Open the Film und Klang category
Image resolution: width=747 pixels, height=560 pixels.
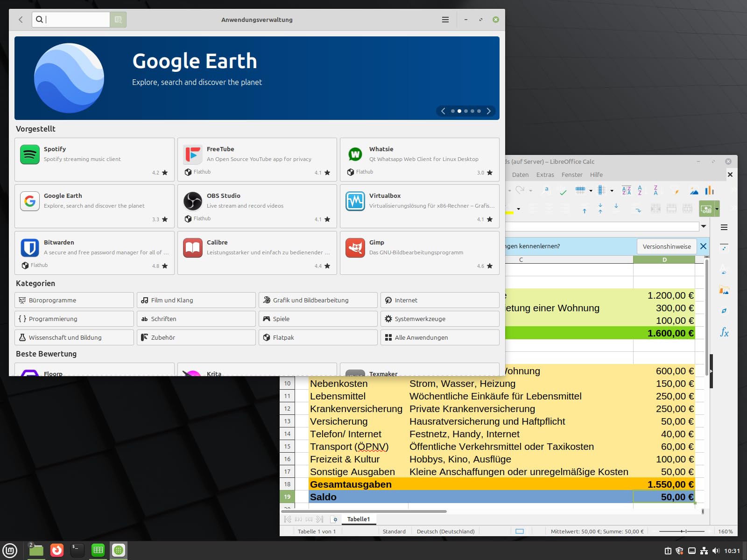click(196, 300)
